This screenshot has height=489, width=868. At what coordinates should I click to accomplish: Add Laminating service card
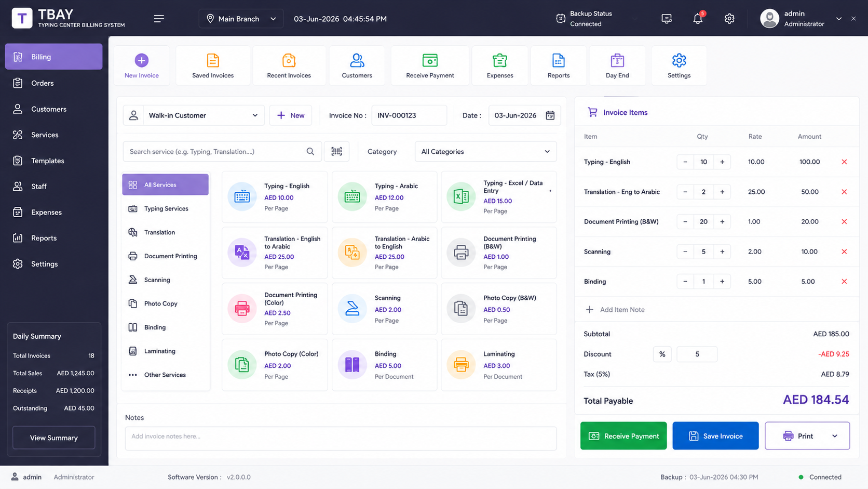click(499, 365)
